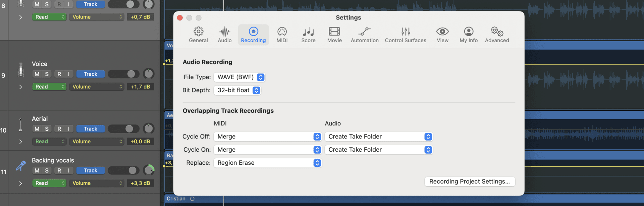The image size is (644, 206).
Task: Click the Track button on Aerial track
Action: click(90, 129)
